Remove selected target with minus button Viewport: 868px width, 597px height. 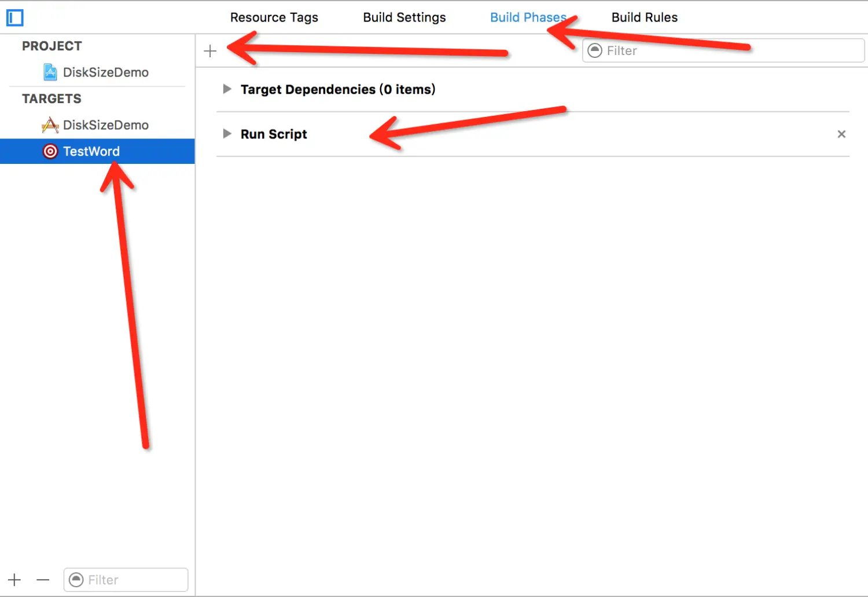pyautogui.click(x=43, y=580)
